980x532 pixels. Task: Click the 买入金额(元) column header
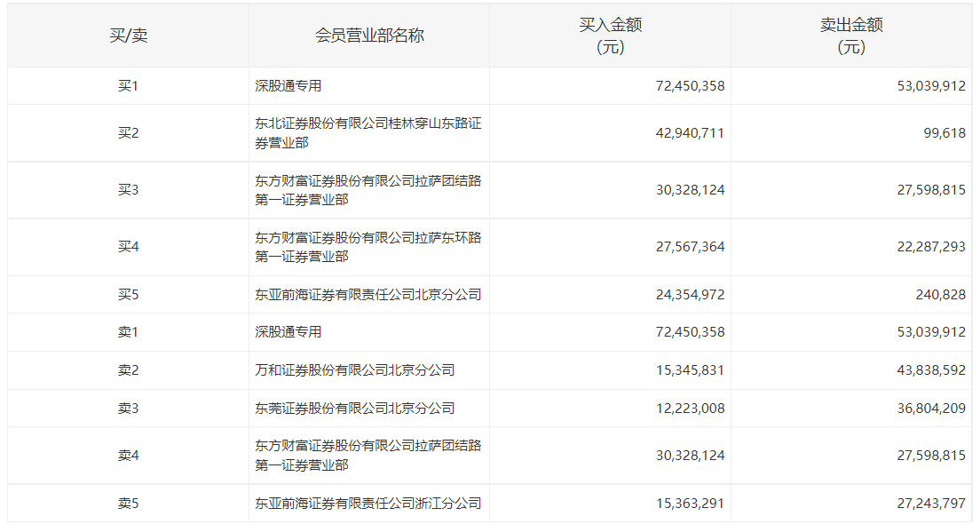click(x=610, y=36)
